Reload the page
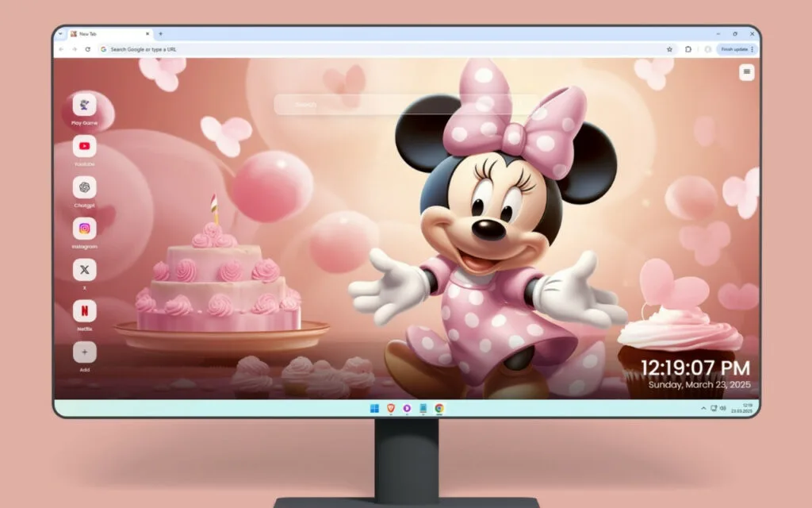This screenshot has width=812, height=508. tap(87, 49)
